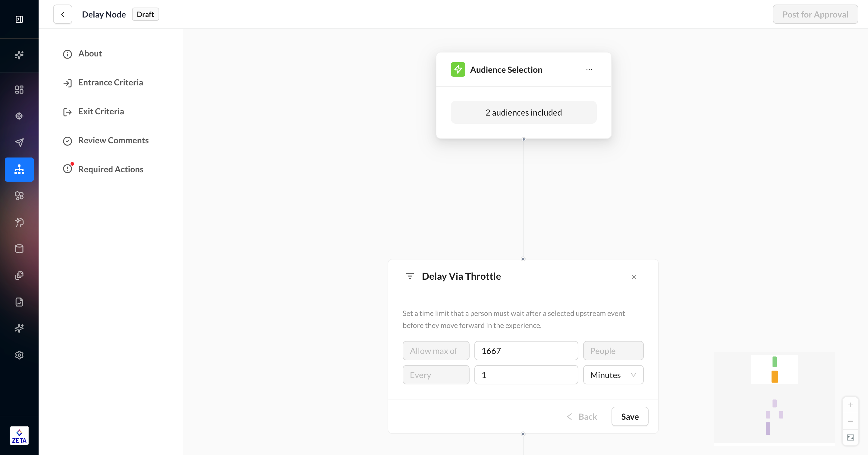Image resolution: width=868 pixels, height=455 pixels.
Task: Expand the collapsed sidebar panel icon
Action: (x=19, y=19)
